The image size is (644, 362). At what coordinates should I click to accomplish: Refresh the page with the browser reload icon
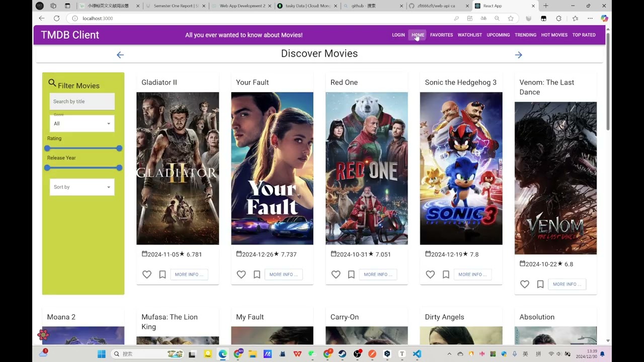pos(57,18)
